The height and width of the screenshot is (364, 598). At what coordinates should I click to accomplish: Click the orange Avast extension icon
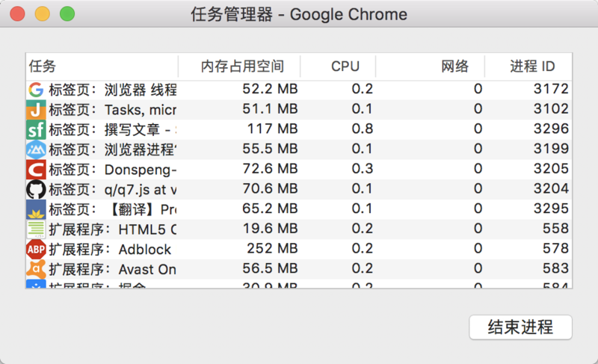click(35, 269)
